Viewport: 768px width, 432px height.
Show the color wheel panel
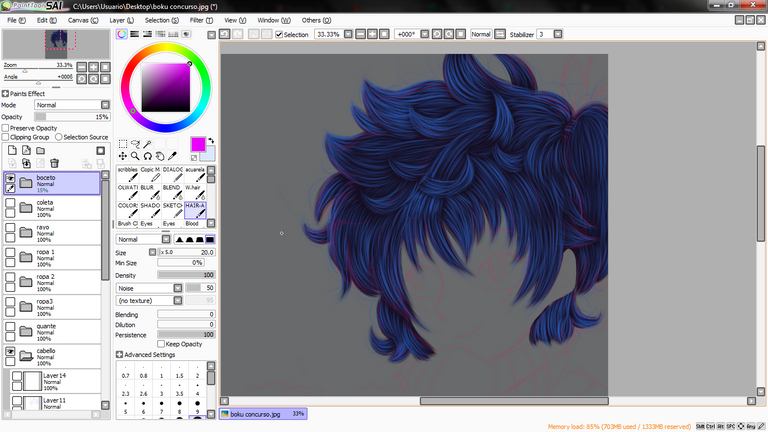(121, 34)
